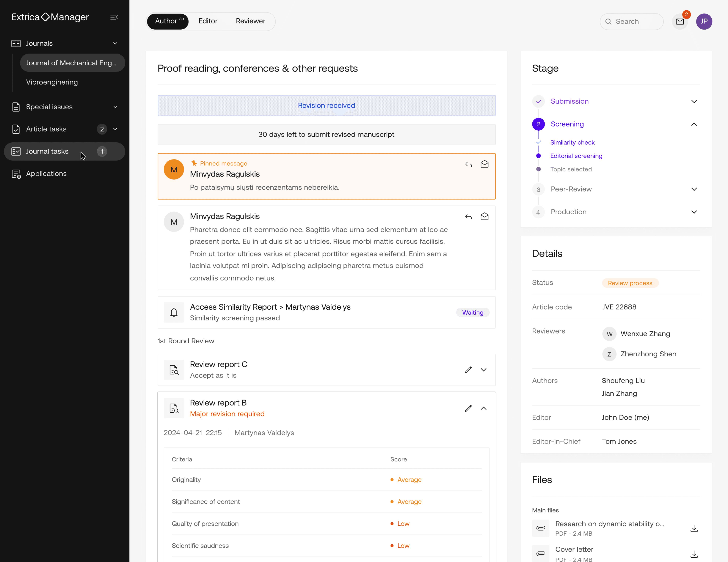Collapse the Screening stage
728x562 pixels.
point(694,124)
